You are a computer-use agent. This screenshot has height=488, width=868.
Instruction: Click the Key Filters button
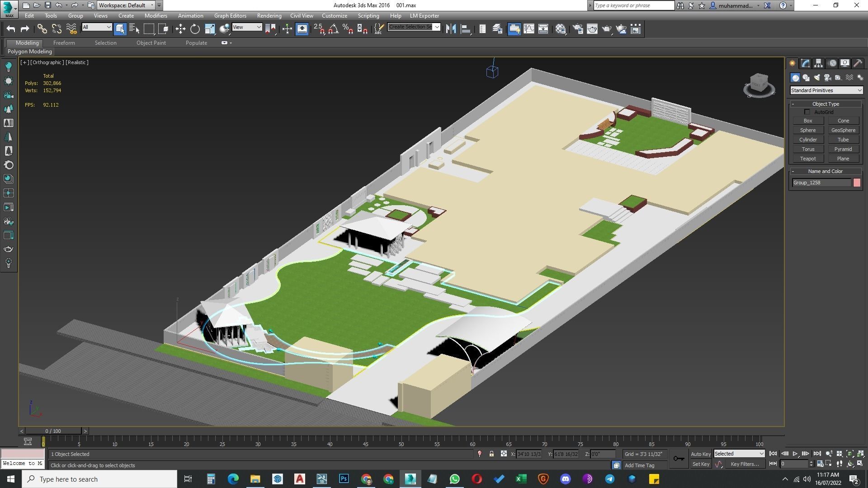744,464
